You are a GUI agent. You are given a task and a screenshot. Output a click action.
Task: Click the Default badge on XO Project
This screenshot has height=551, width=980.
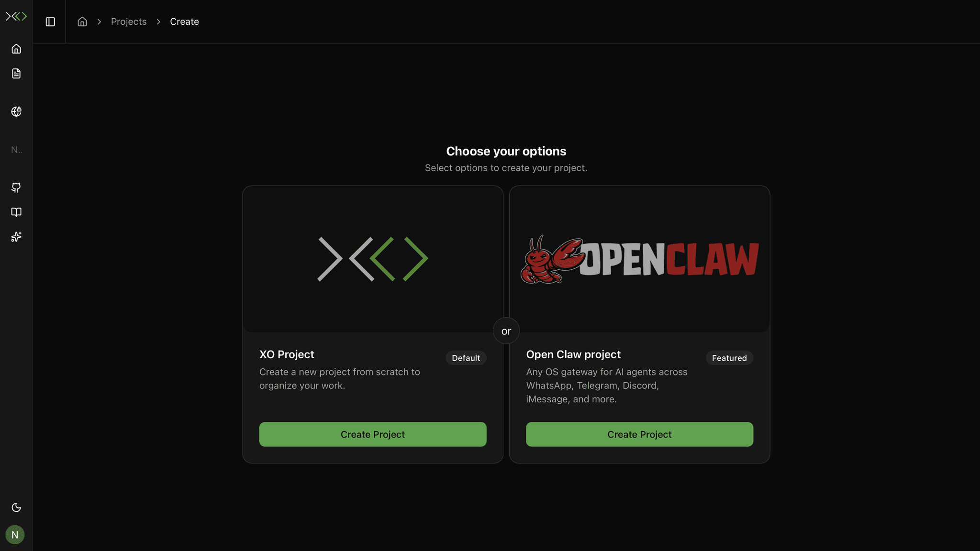pos(466,358)
